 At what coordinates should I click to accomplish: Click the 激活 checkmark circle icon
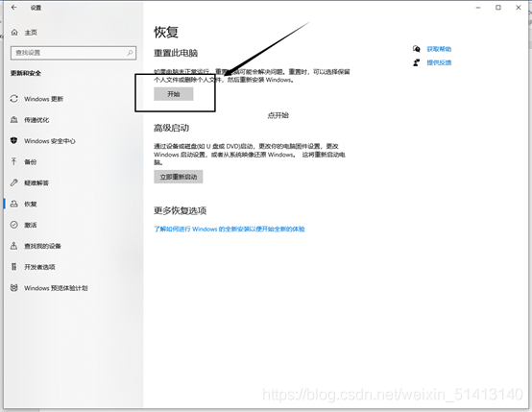[13, 225]
